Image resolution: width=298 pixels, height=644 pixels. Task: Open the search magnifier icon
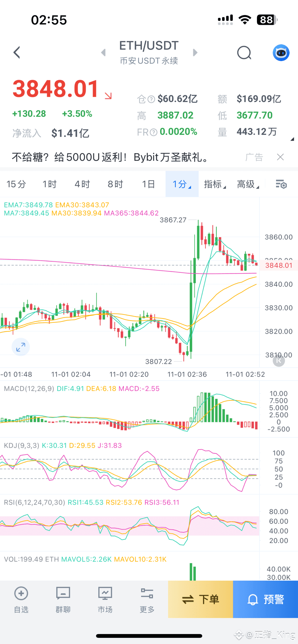tap(244, 53)
